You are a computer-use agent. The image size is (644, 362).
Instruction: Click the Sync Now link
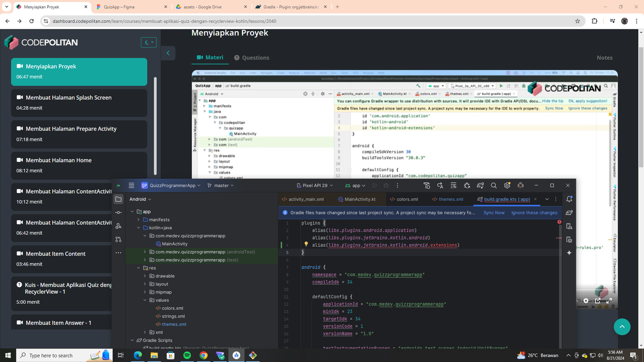tap(494, 213)
